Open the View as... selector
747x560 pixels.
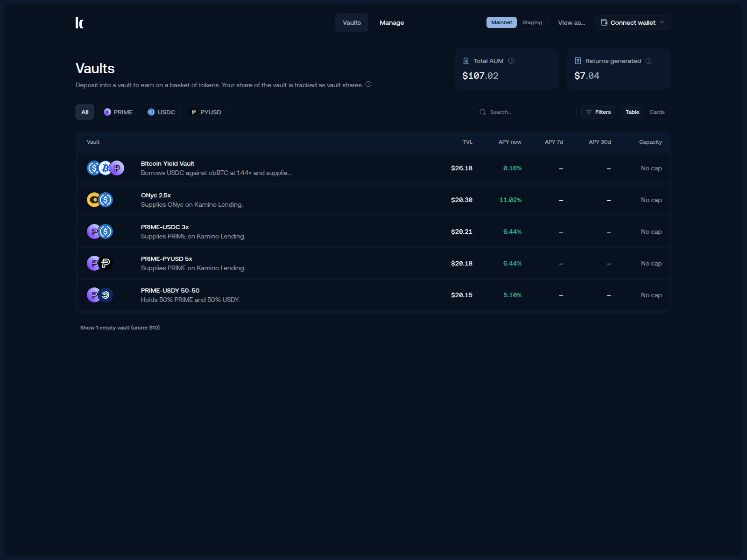tap(571, 22)
